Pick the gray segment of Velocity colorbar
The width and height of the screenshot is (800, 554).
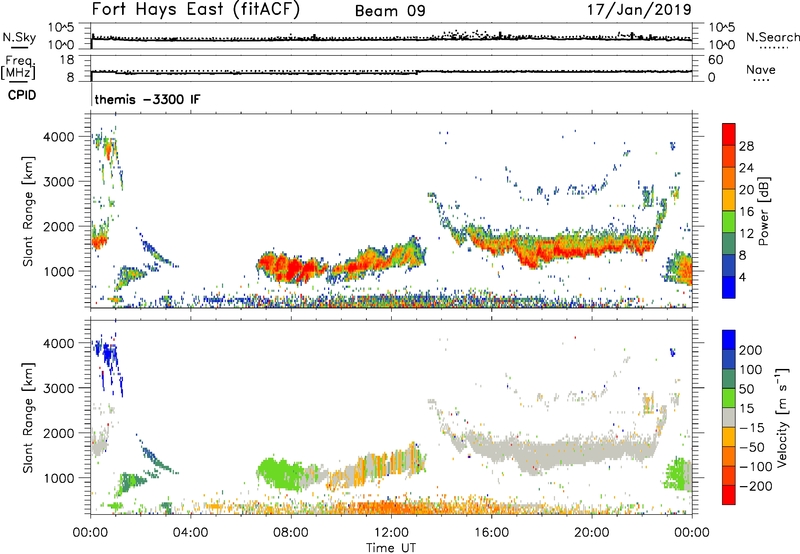click(x=729, y=418)
